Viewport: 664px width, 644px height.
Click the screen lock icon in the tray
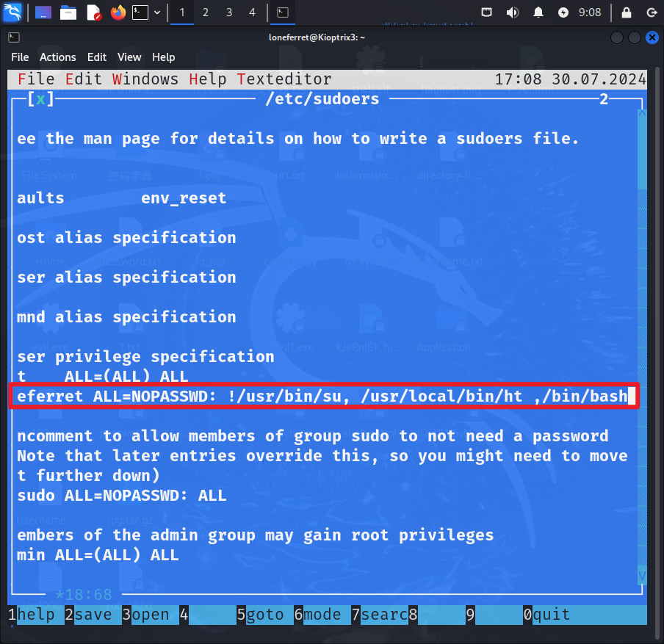625,12
